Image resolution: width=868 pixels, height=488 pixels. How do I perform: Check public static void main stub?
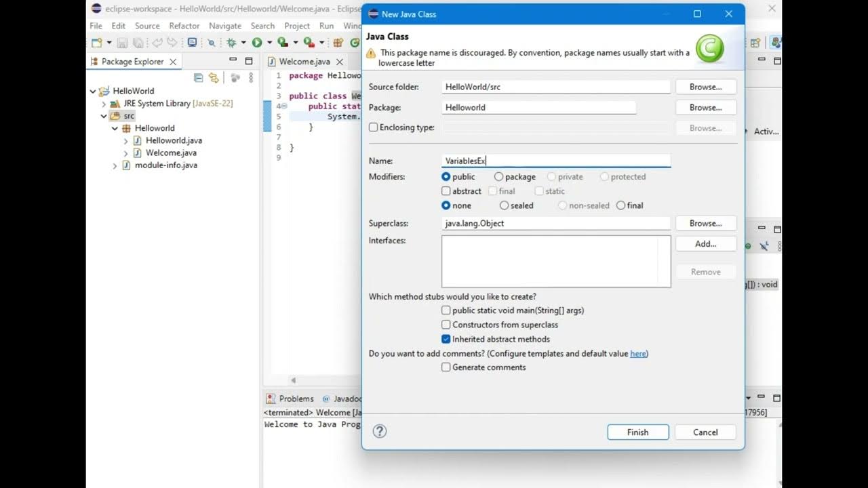[x=446, y=310]
